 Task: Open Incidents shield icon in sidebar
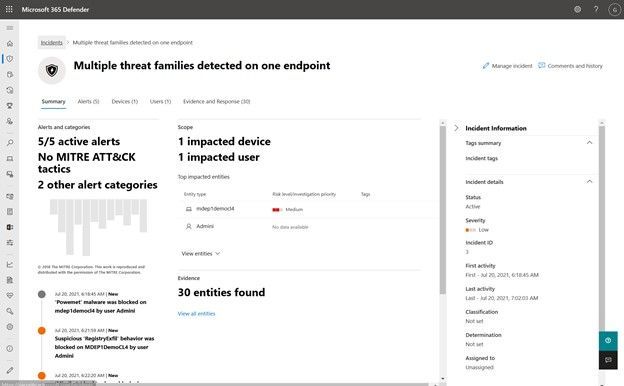click(x=10, y=59)
